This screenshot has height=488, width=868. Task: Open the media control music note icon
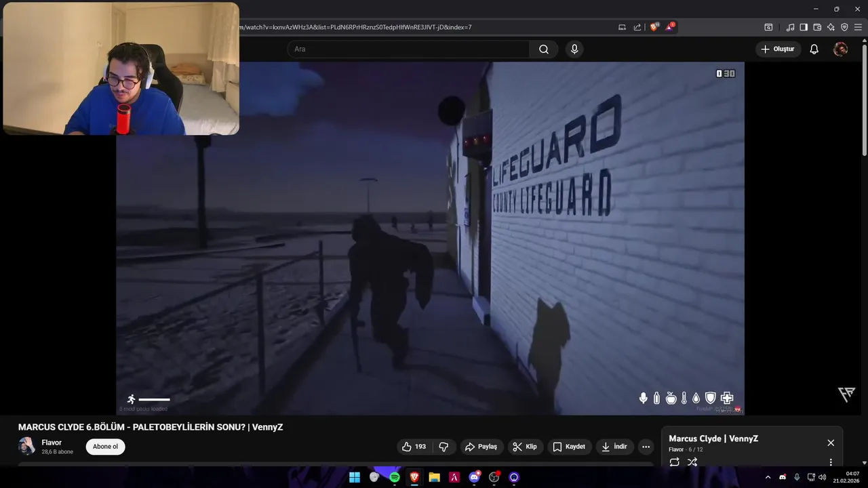pos(790,27)
